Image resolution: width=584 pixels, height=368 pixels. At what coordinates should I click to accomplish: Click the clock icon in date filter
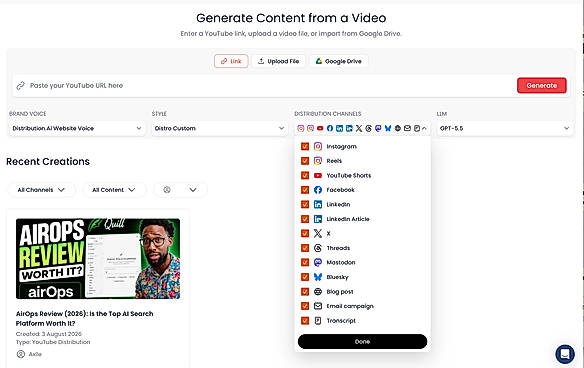click(x=167, y=190)
